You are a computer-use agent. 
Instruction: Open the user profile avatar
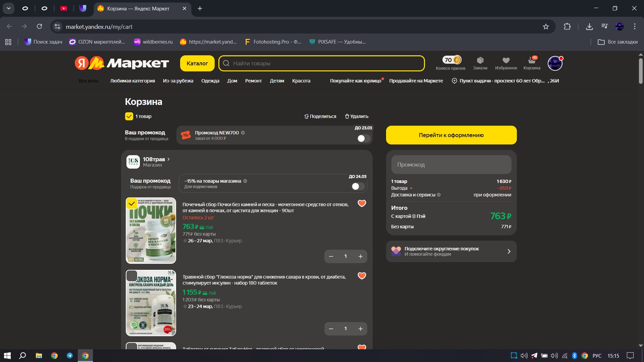(555, 63)
